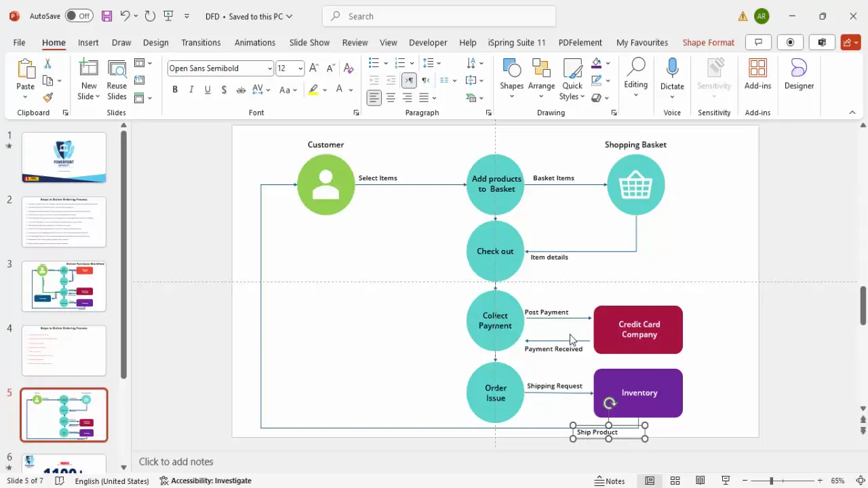Switch to Design tab
The height and width of the screenshot is (488, 868).
(x=155, y=42)
